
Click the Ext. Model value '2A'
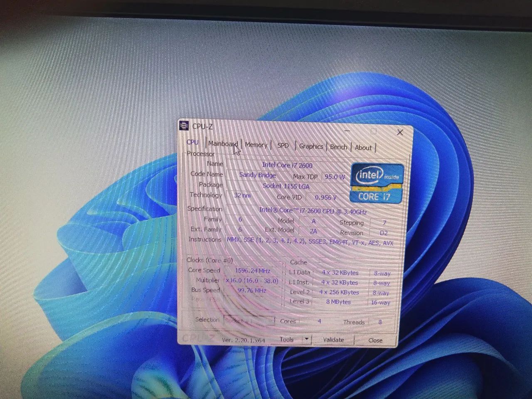pos(313,231)
